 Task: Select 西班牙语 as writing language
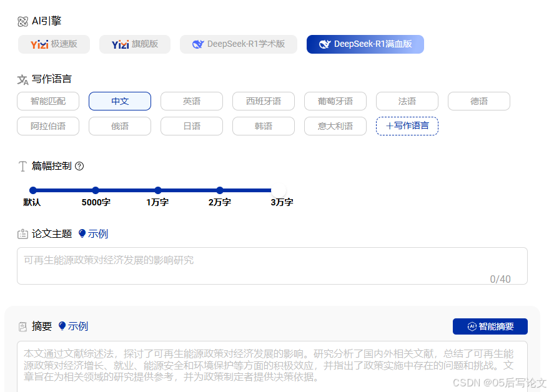click(264, 101)
